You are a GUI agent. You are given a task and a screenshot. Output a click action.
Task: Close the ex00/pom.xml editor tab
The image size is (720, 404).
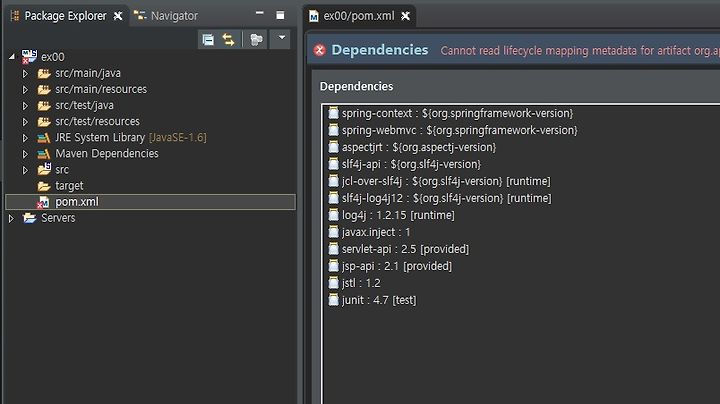click(405, 16)
